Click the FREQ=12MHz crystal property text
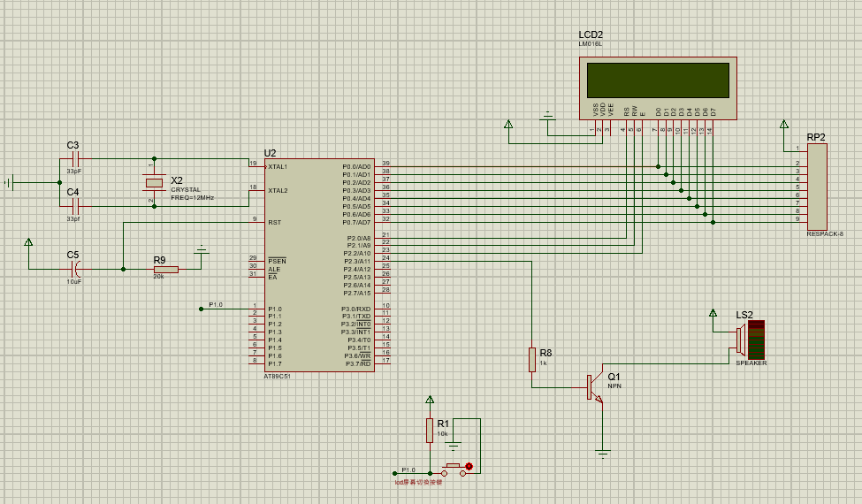Screen dimensions: 862x504 [193, 197]
